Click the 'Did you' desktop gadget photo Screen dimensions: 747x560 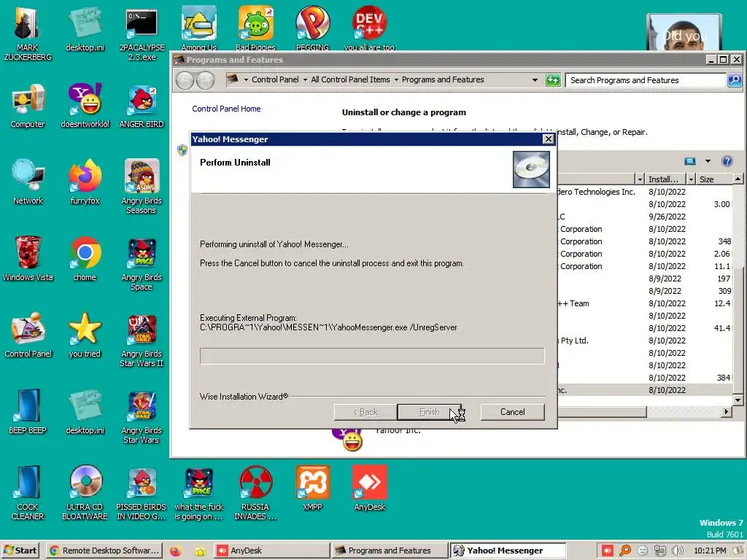(684, 32)
